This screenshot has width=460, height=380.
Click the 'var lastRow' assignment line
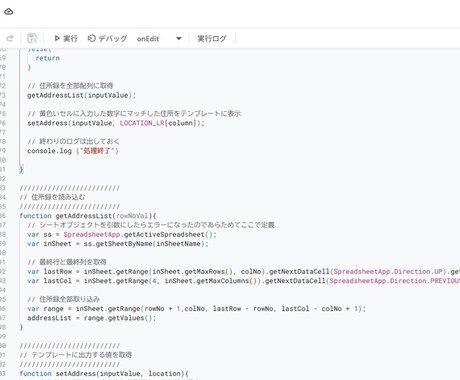[244, 272]
